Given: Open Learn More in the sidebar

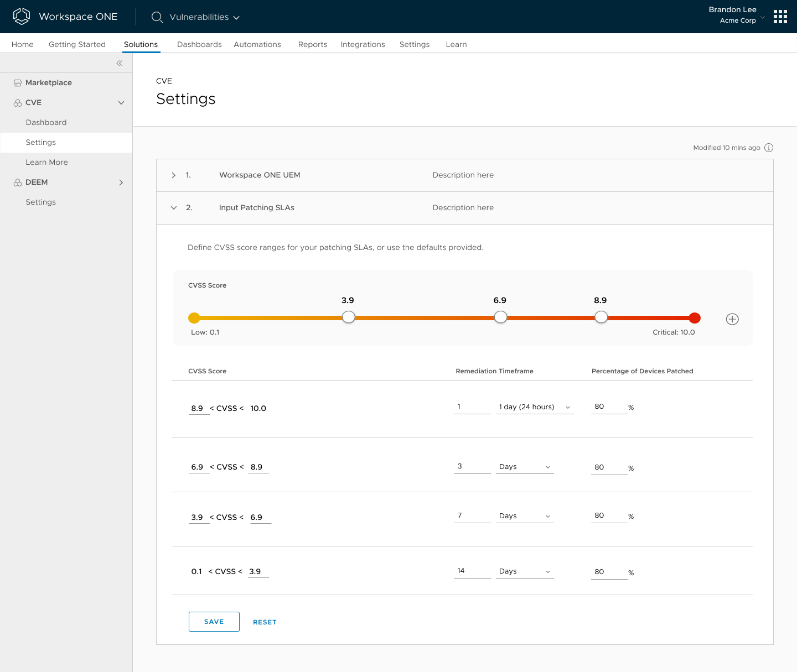Looking at the screenshot, I should click(x=66, y=163).
